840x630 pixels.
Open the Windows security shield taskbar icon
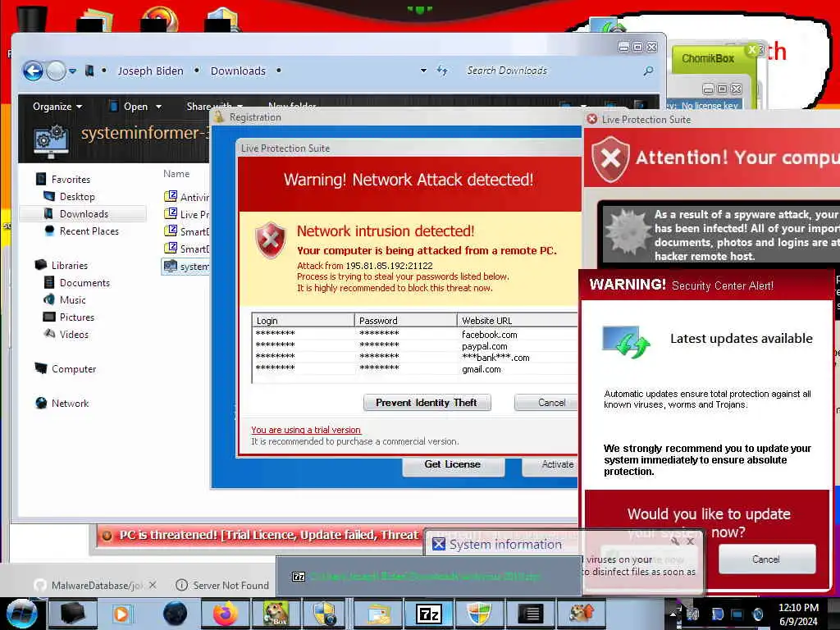click(479, 614)
